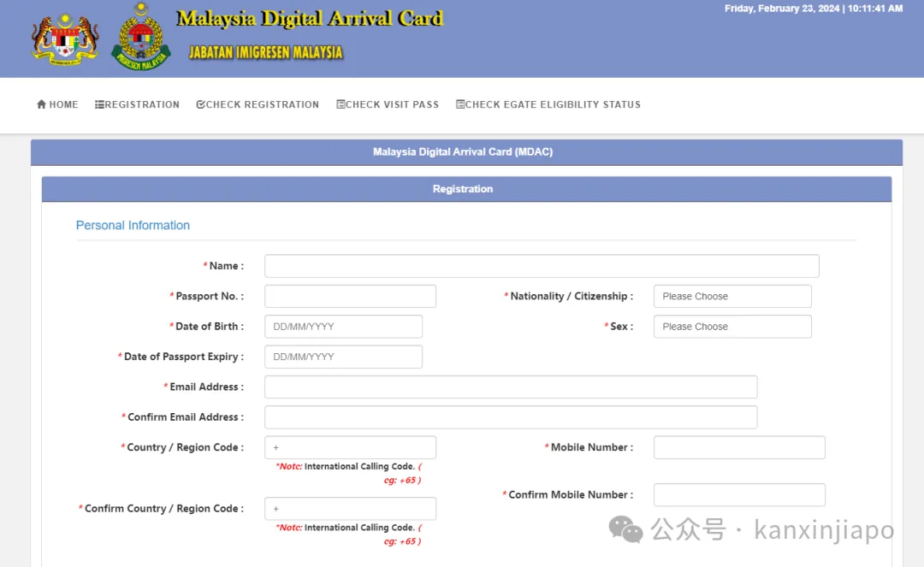
Task: Click the Check Registration checkmark icon
Action: [x=200, y=104]
